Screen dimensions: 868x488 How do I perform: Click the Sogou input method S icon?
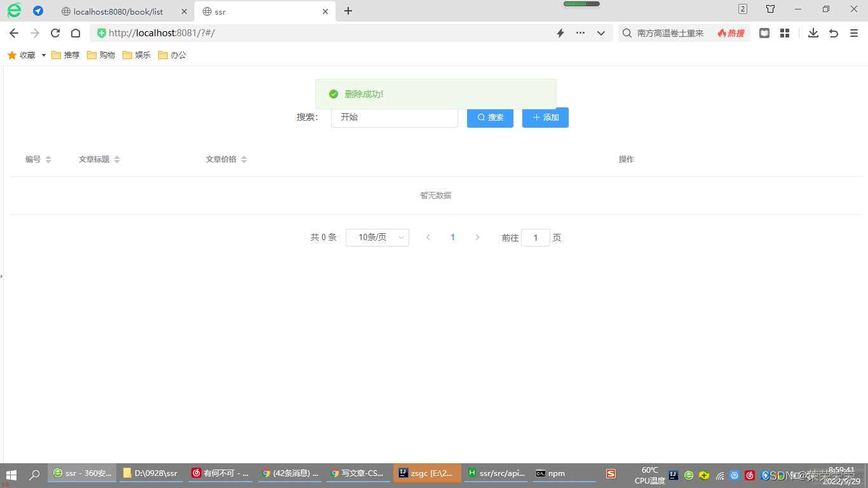click(x=611, y=474)
